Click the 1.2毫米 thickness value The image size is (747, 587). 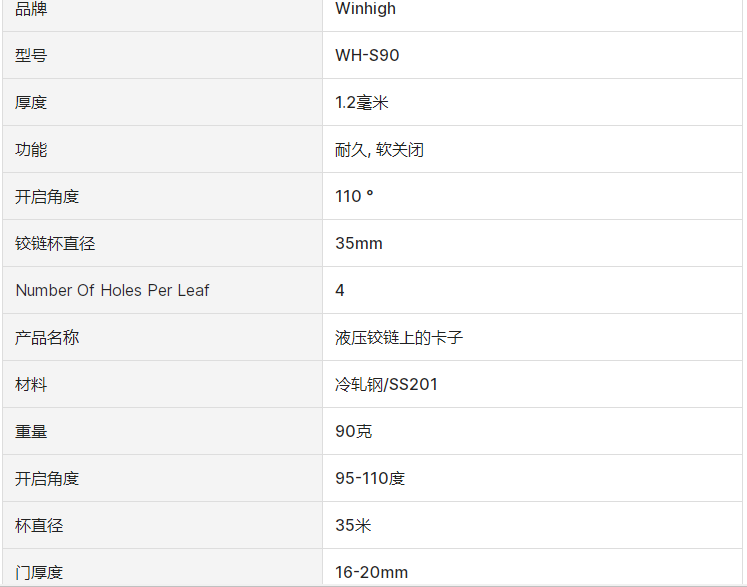coord(361,102)
